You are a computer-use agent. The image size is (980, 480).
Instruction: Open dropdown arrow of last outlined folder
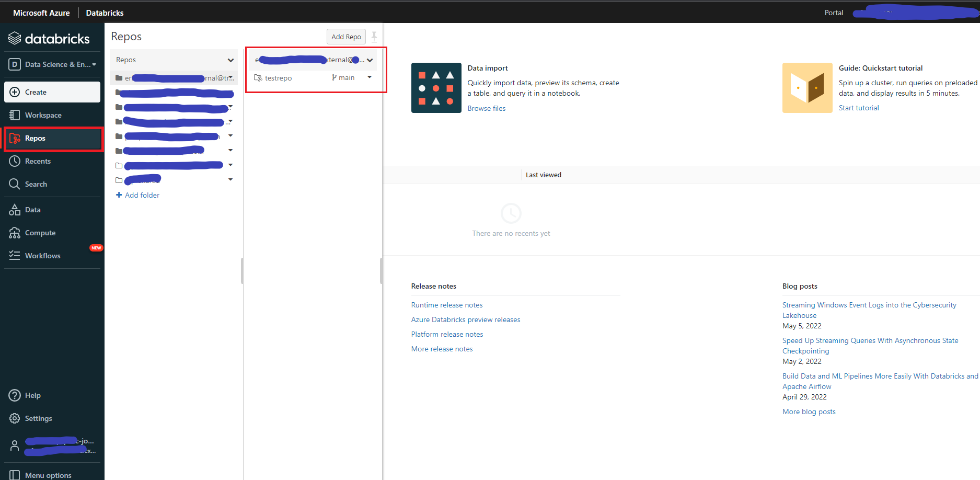coord(230,179)
